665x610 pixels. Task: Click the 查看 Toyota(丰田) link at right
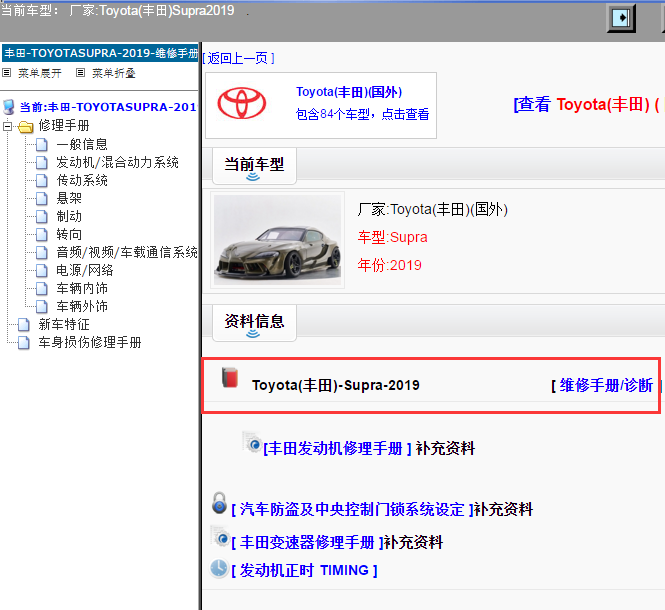[587, 104]
